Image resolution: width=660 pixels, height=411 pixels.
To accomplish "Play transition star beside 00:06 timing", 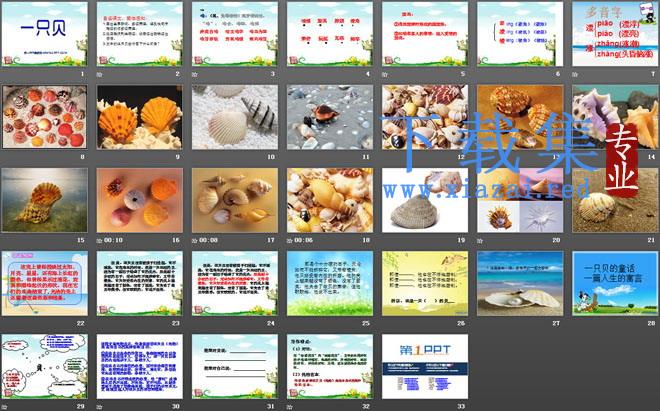I will click(290, 240).
